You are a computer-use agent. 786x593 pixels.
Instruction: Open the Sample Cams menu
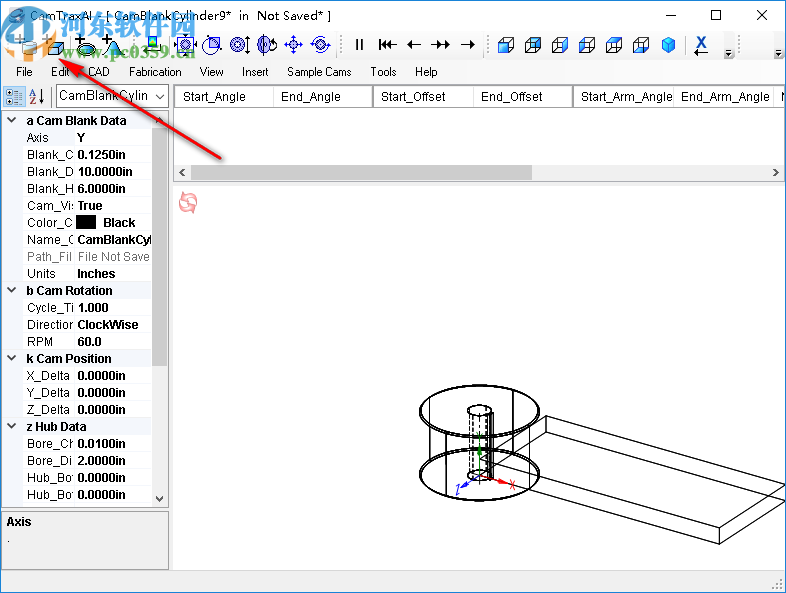(319, 72)
